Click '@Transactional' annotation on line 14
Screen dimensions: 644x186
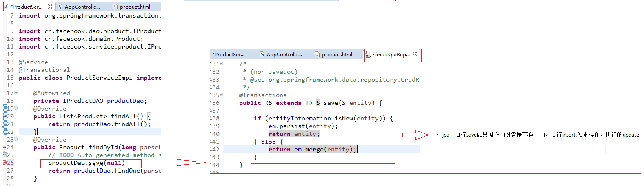[x=44, y=70]
